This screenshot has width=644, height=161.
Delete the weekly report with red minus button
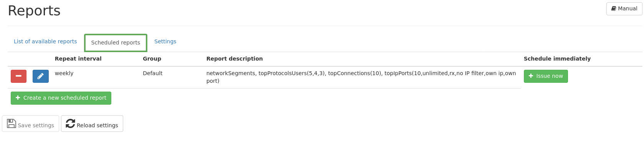[x=18, y=76]
